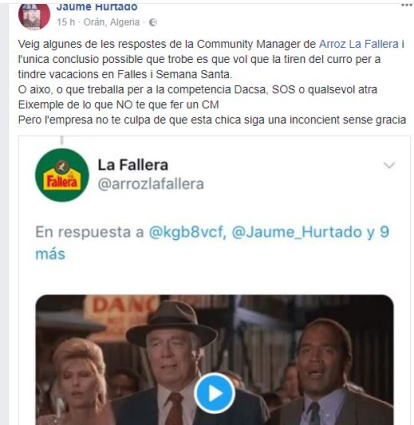The width and height of the screenshot is (414, 425).
Task: Click the La Fallera logo avatar
Action: 62,175
